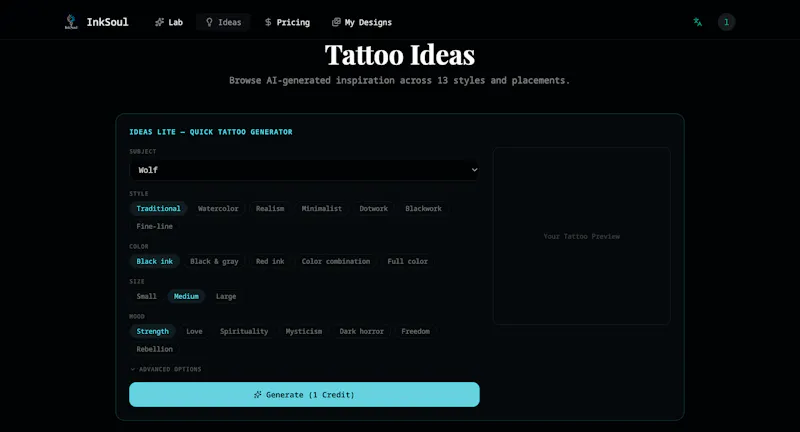Image resolution: width=800 pixels, height=432 pixels.
Task: Open the Lab page
Action: [x=169, y=22]
